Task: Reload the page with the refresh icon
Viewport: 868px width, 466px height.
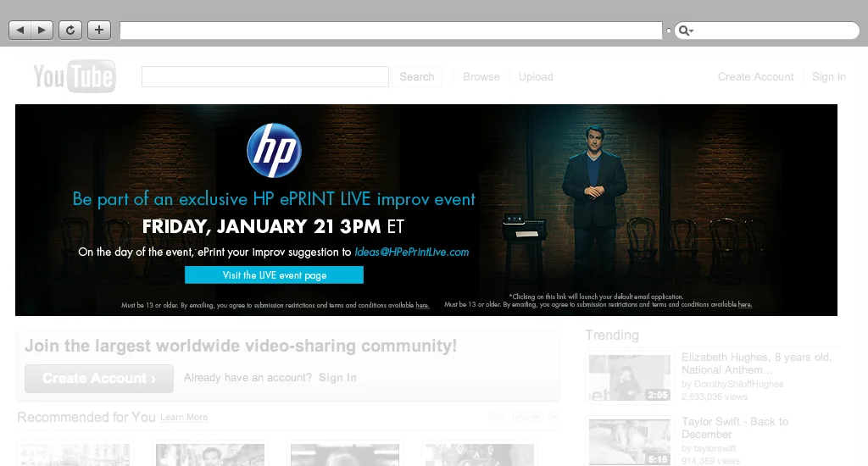Action: point(70,30)
